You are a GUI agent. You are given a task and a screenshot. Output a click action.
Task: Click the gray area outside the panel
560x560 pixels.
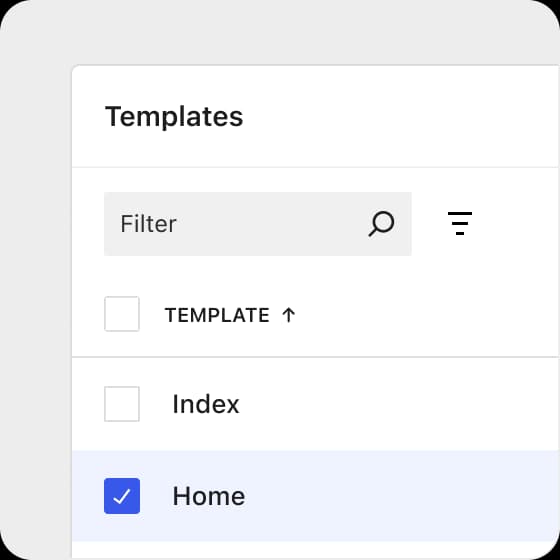(x=36, y=286)
